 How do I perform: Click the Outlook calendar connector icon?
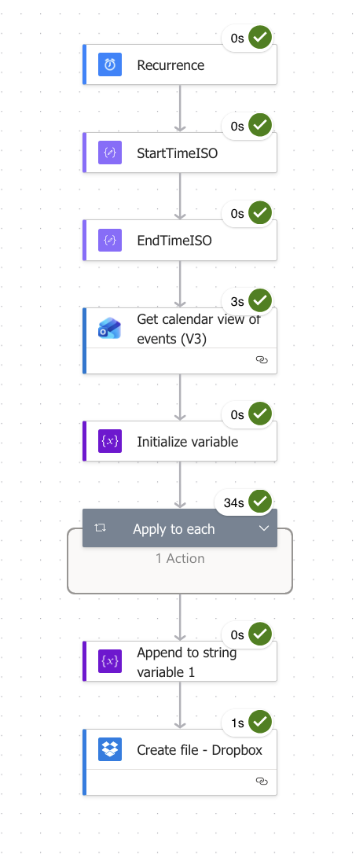[x=110, y=329]
